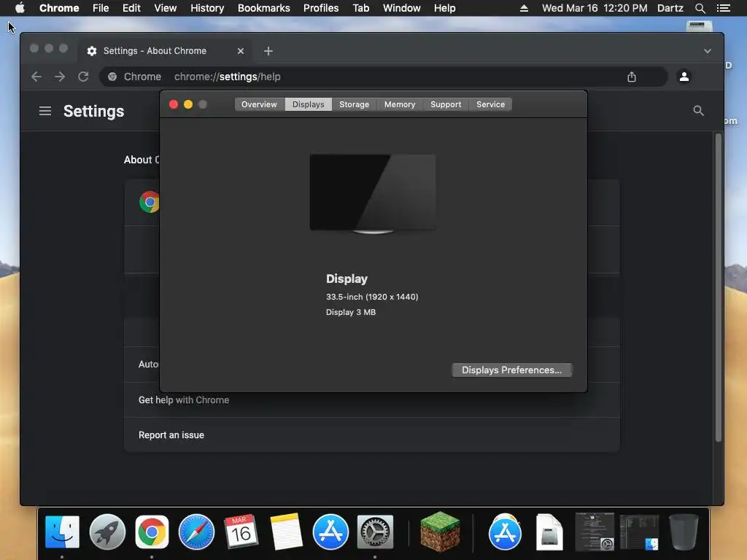Search settings magnifier icon in Chrome
The height and width of the screenshot is (560, 747).
[x=698, y=111]
